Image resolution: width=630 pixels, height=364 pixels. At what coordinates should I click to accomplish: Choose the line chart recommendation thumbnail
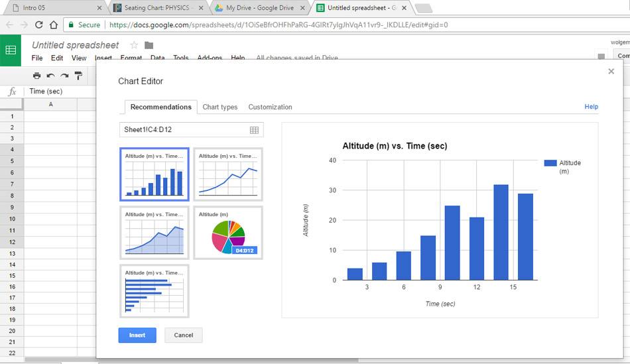[227, 174]
